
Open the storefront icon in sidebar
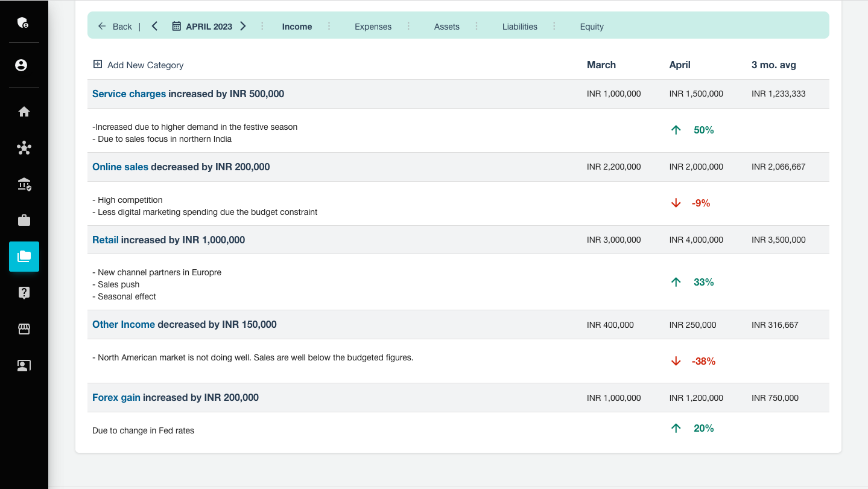coord(24,329)
